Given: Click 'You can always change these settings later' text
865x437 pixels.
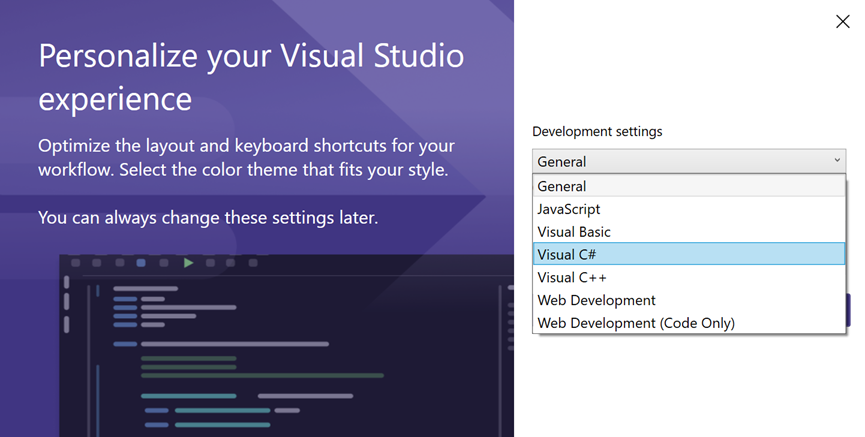Looking at the screenshot, I should tap(208, 218).
